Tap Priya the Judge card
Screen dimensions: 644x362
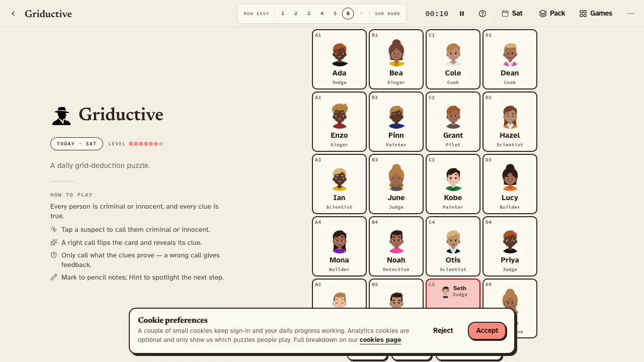pos(510,246)
